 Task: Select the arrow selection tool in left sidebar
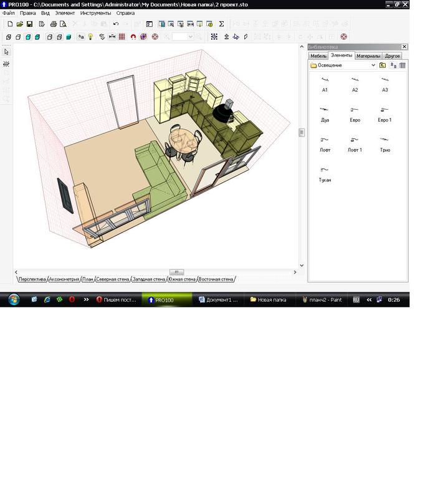point(6,52)
